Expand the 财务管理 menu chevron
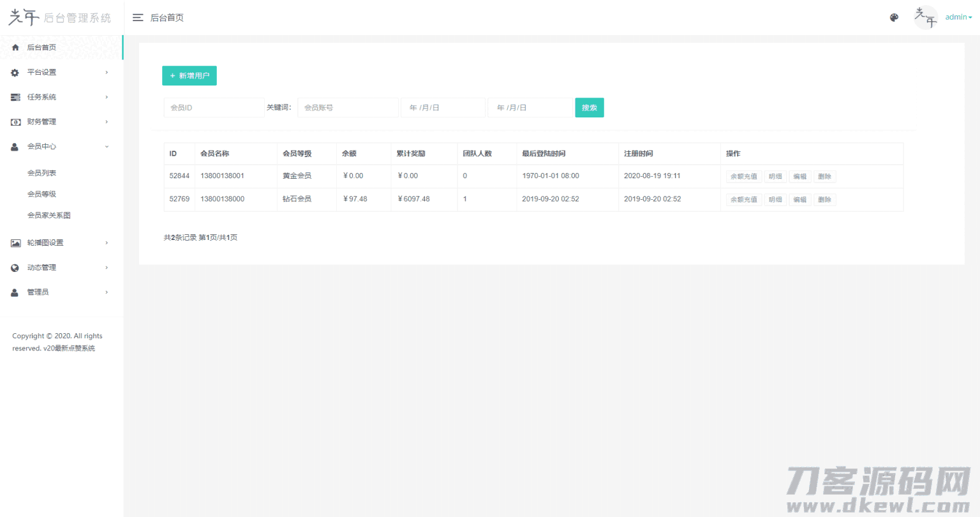The width and height of the screenshot is (980, 517). point(107,122)
